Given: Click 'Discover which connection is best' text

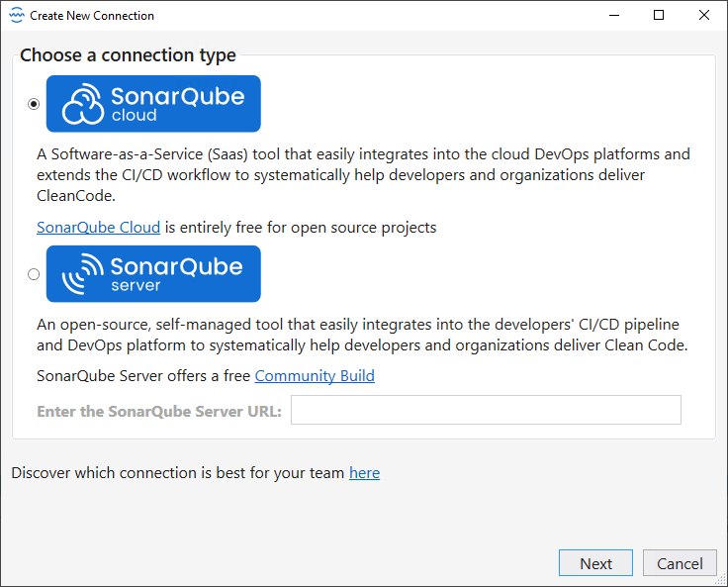Looking at the screenshot, I should 177,472.
